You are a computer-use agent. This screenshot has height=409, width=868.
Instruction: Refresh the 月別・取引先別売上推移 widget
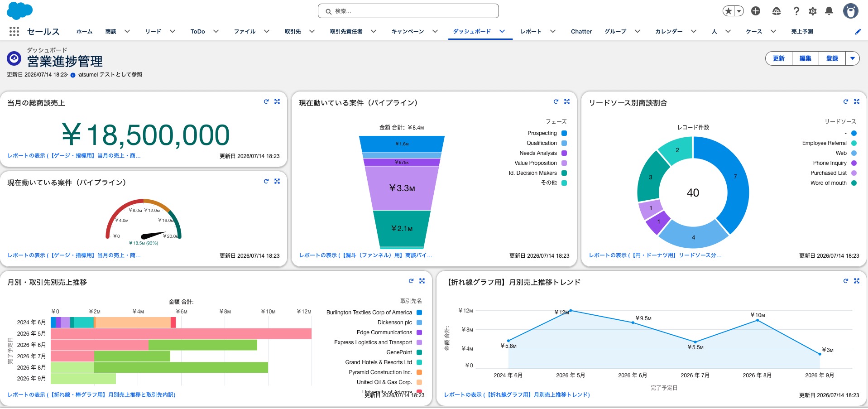click(411, 281)
